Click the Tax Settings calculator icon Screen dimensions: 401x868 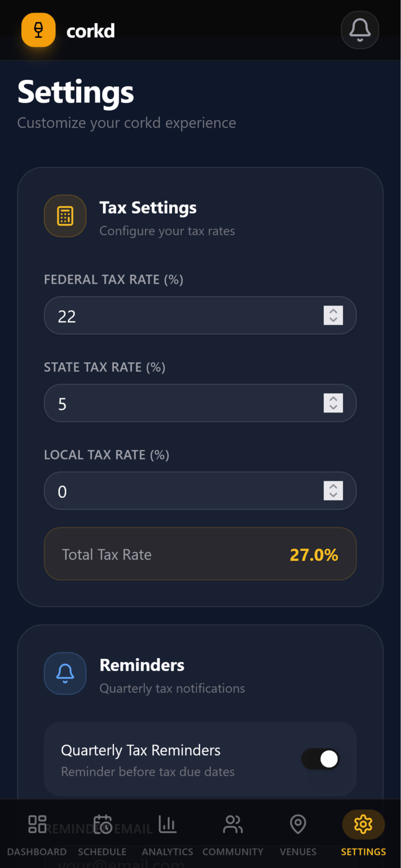[x=65, y=216]
